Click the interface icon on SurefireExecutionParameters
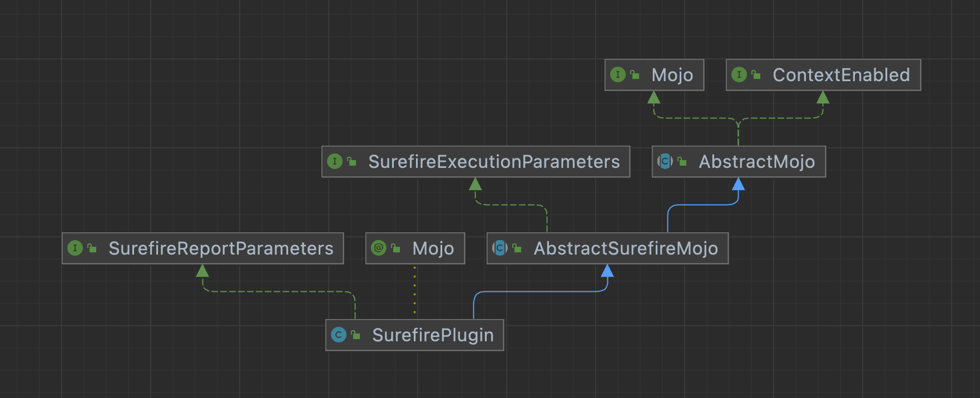The image size is (980, 398). [334, 161]
